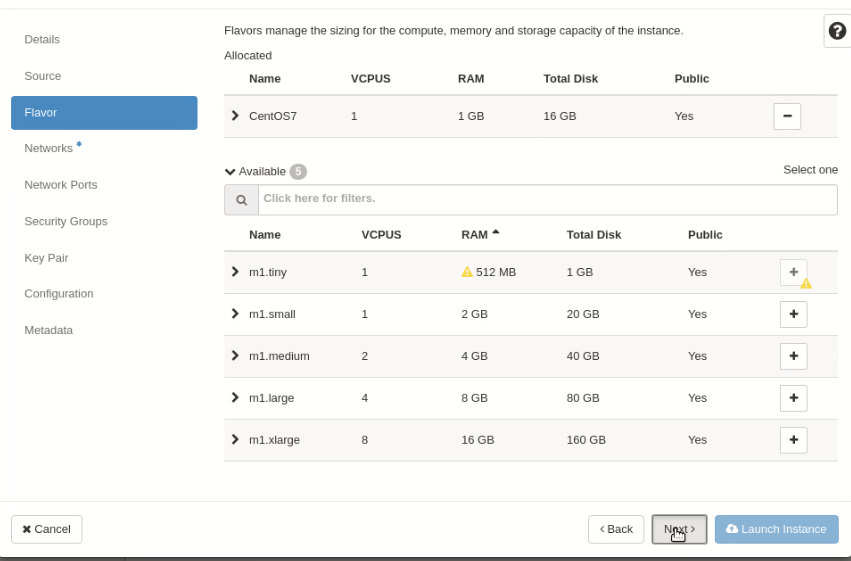Add m1.medium flavor with plus button

pos(793,356)
